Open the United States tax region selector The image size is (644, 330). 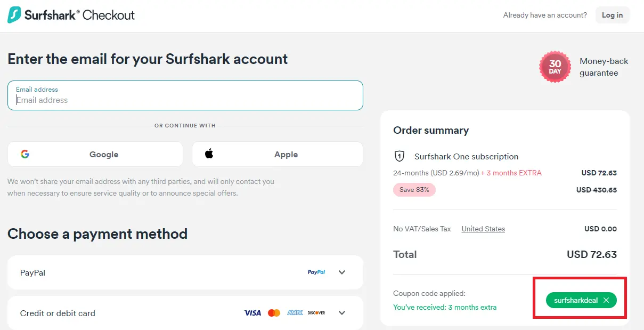[483, 229]
